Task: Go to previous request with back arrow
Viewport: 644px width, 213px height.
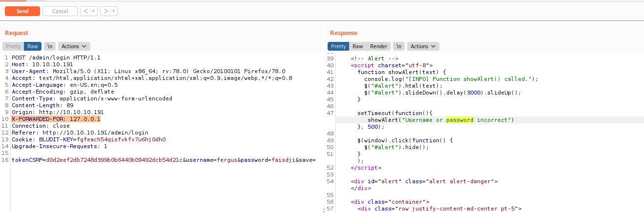Action: pyautogui.click(x=85, y=11)
